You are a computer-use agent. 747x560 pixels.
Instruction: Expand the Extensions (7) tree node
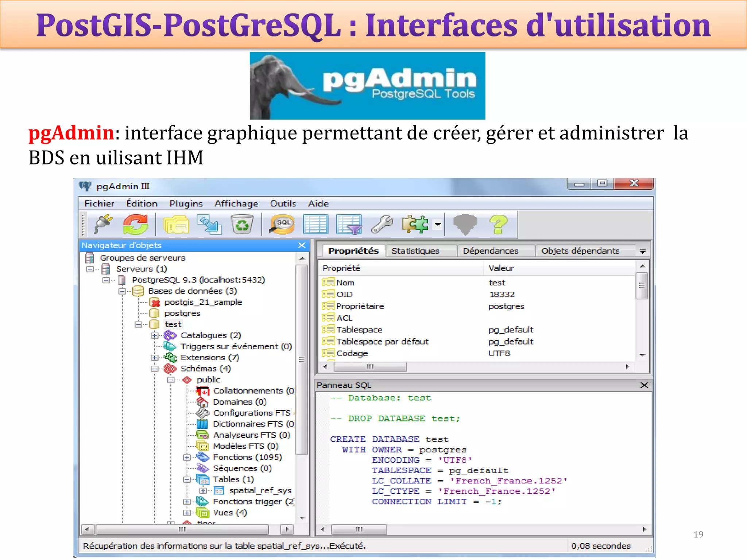point(155,358)
